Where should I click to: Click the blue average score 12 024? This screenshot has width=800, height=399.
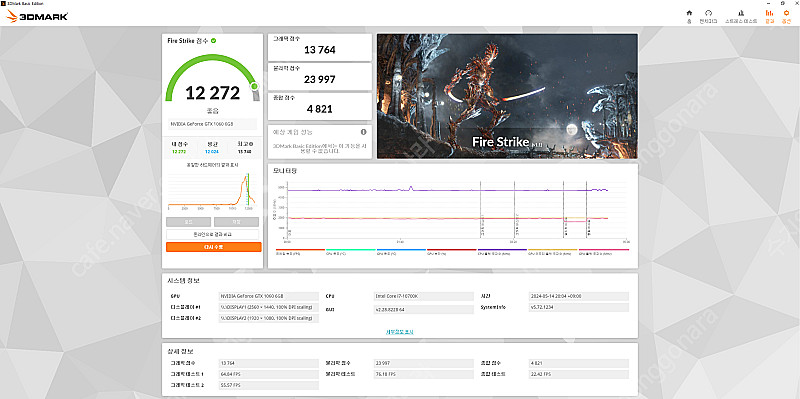click(212, 152)
